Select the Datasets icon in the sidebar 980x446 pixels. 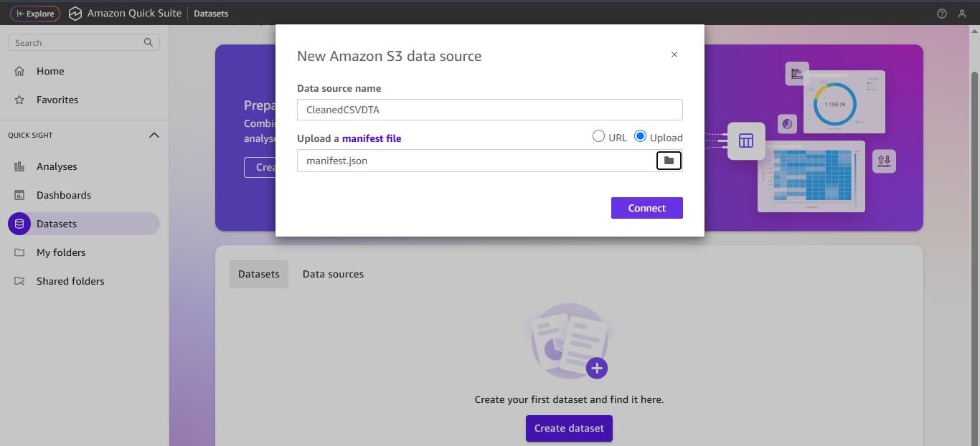[x=19, y=223]
